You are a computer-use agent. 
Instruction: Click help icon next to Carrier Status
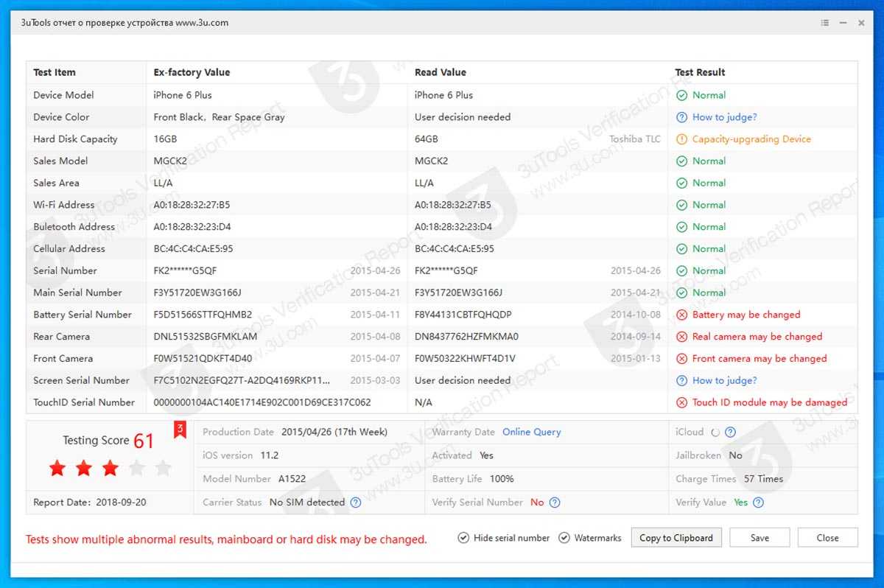click(x=356, y=503)
